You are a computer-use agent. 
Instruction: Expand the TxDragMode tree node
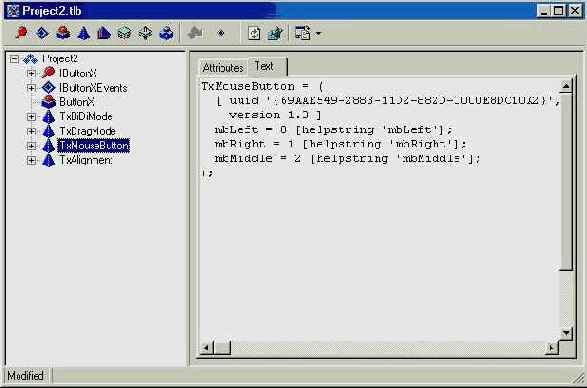[x=31, y=131]
